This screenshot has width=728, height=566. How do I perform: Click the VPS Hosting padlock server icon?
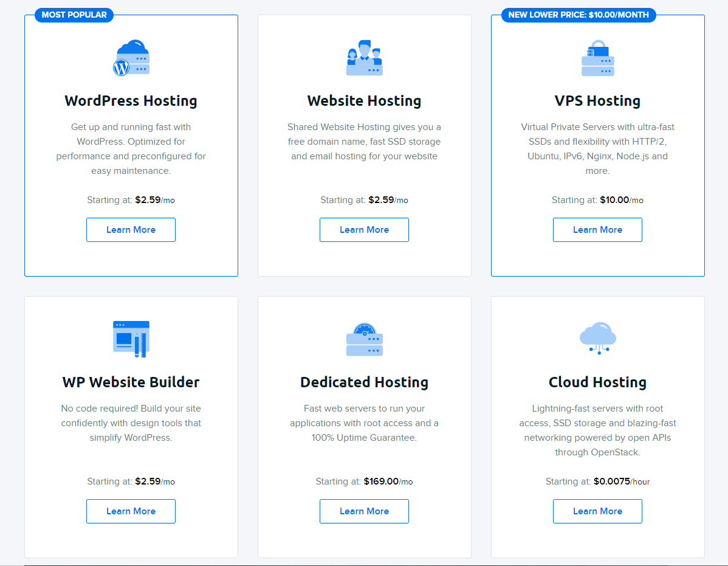click(597, 58)
